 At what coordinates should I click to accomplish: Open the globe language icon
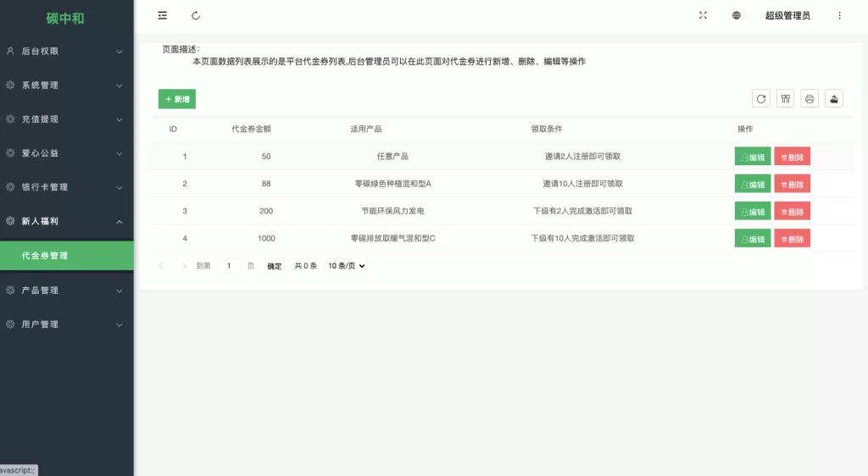tap(737, 15)
